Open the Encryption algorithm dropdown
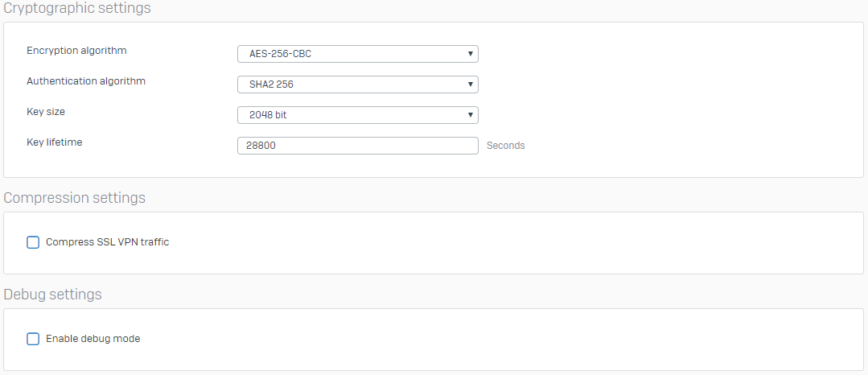This screenshot has height=375, width=868. point(357,54)
